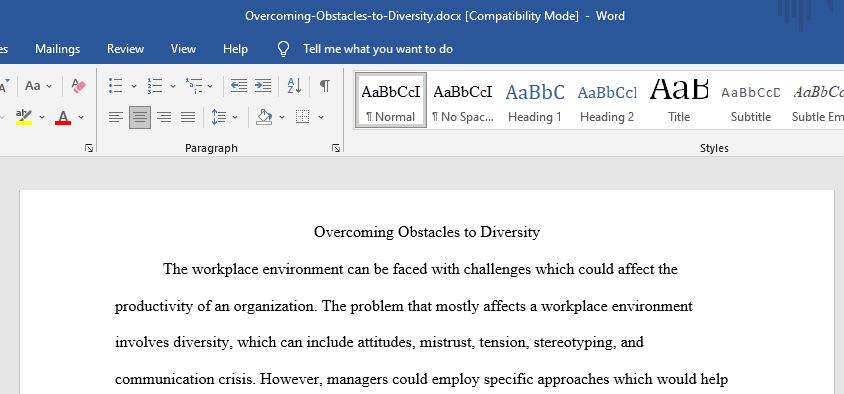
Task: Toggle Justify paragraph alignment
Action: click(188, 117)
